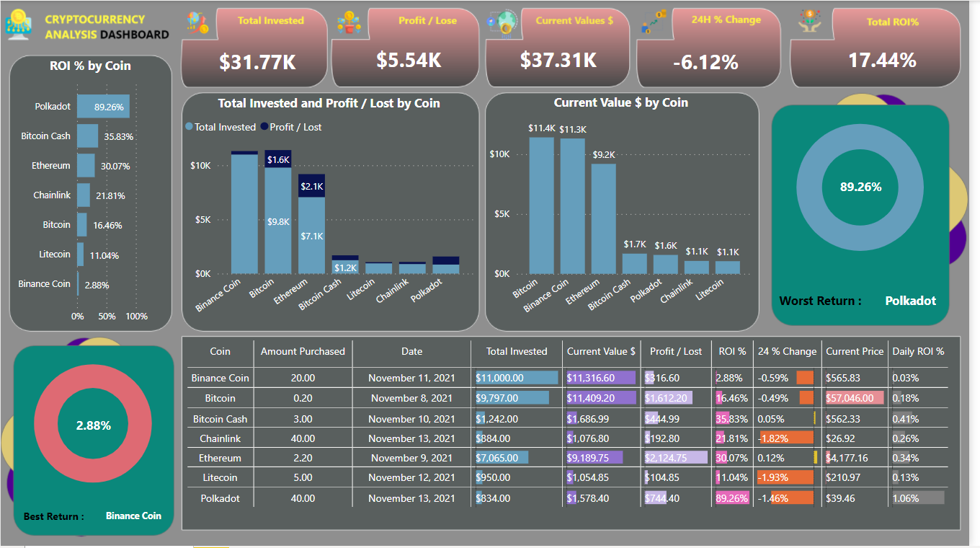Select Litecoin row name in table
The width and height of the screenshot is (980, 548).
220,477
